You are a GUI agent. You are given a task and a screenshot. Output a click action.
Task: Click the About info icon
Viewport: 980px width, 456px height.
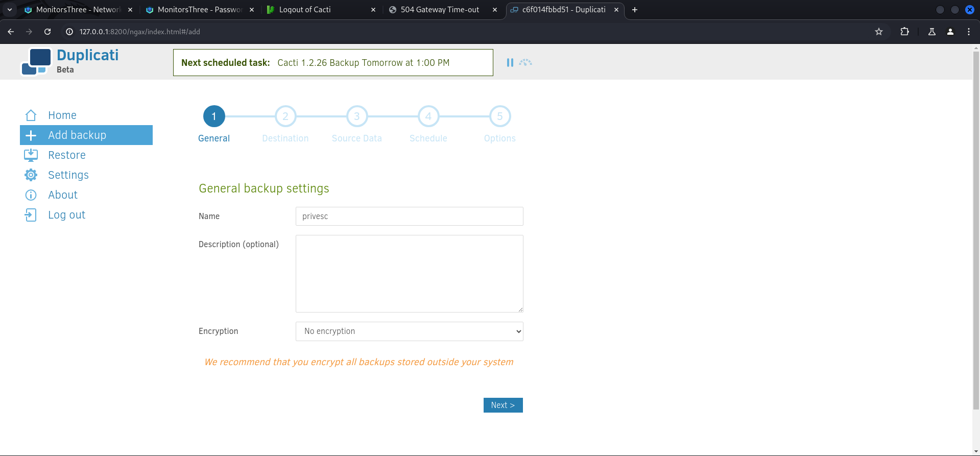(31, 195)
